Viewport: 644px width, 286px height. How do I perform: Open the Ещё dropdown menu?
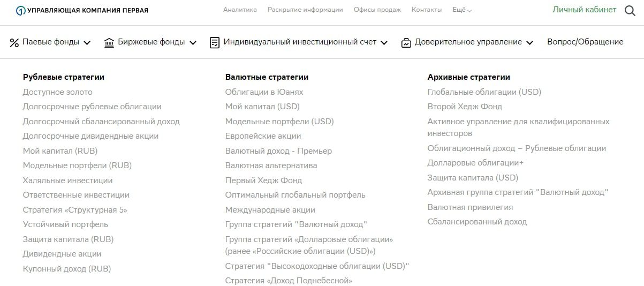(x=462, y=10)
